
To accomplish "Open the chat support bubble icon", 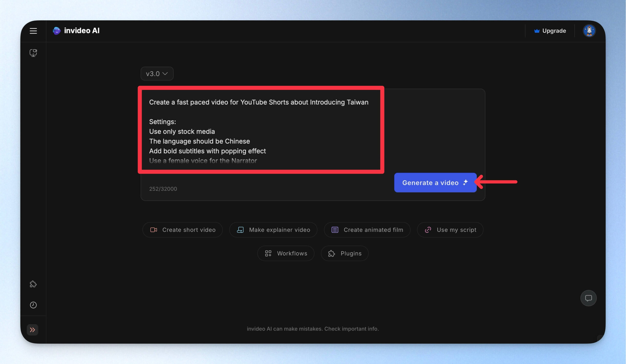I will click(x=588, y=298).
